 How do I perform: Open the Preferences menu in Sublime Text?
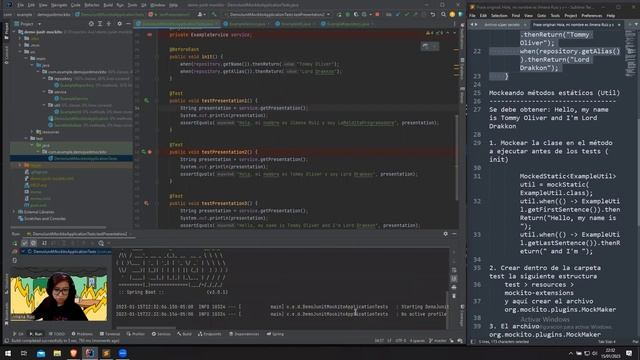click(591, 16)
